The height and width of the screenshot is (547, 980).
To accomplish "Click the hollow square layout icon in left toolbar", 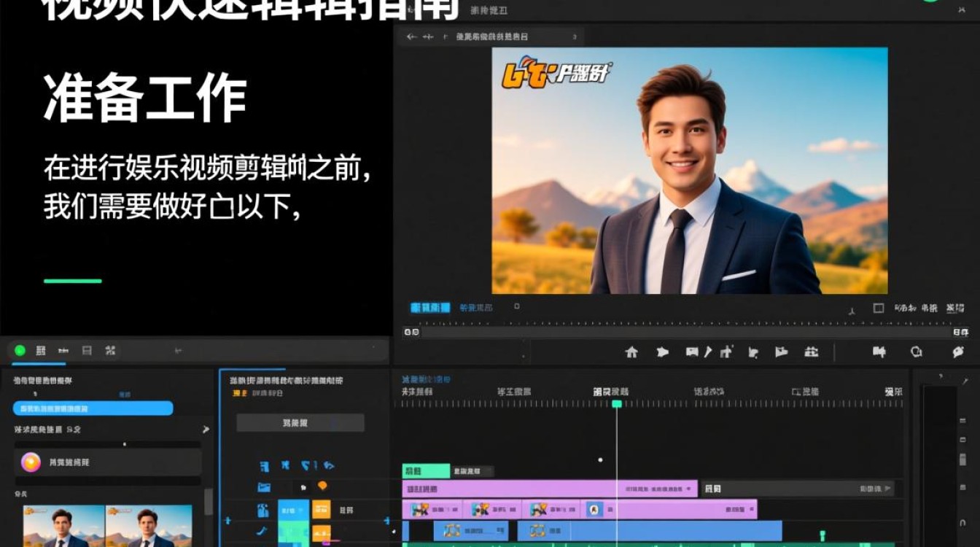I will tap(87, 351).
